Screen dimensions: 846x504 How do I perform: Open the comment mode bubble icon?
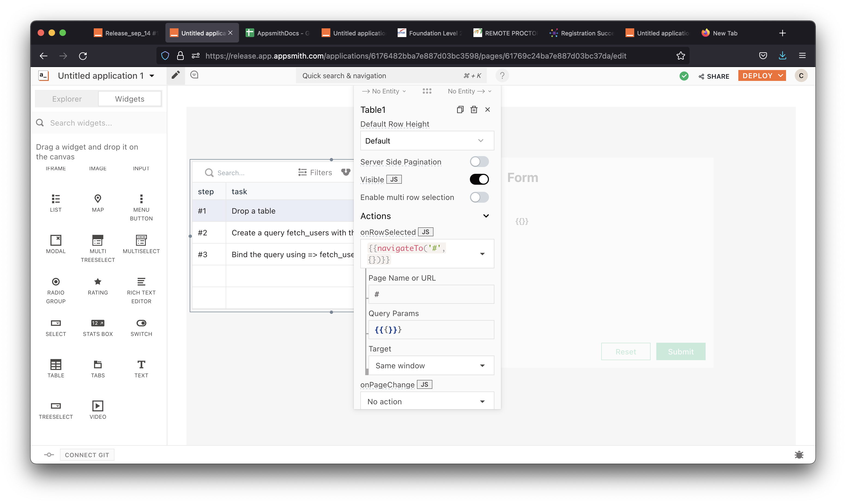(194, 75)
